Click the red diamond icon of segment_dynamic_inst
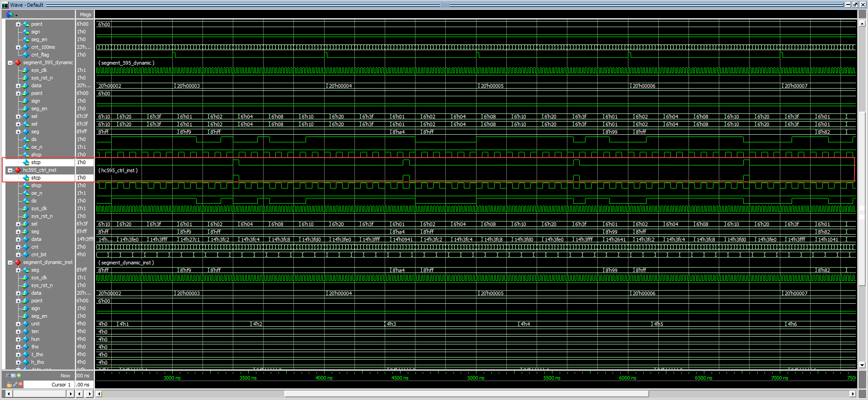The width and height of the screenshot is (868, 400). [x=18, y=262]
